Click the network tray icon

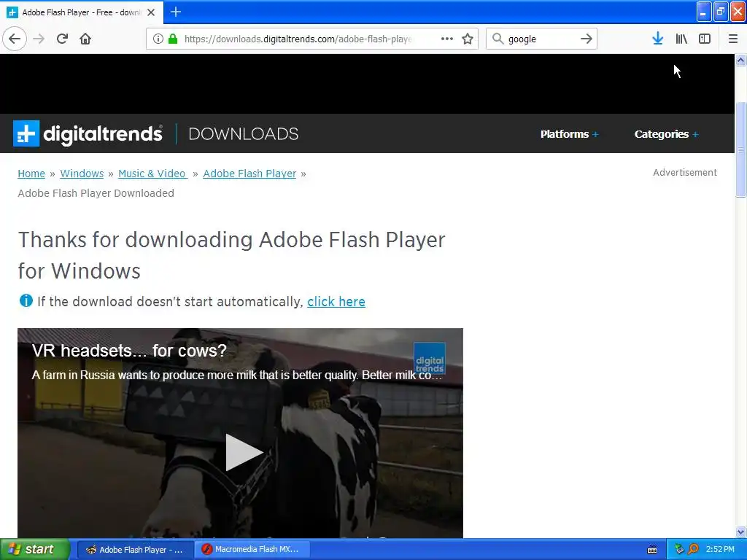(679, 550)
